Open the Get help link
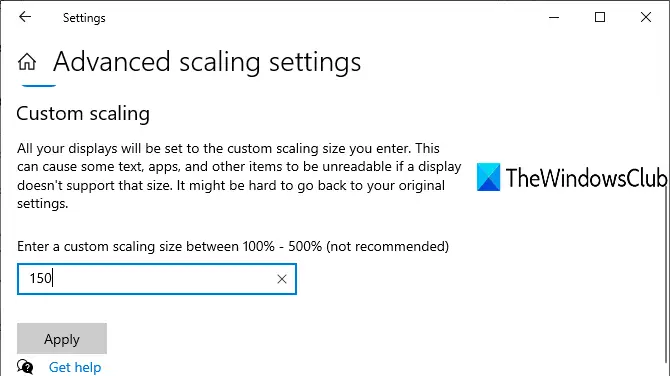 tap(75, 367)
